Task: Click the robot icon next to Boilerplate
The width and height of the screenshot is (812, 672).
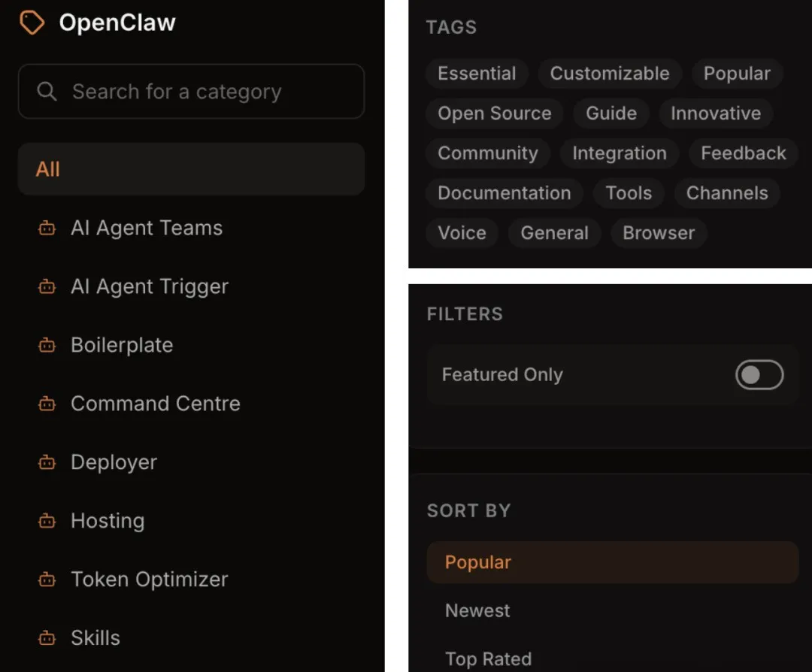Action: coord(47,346)
